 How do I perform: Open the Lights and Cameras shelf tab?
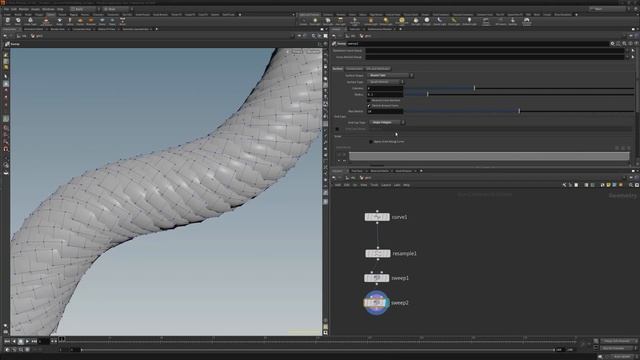pyautogui.click(x=309, y=15)
